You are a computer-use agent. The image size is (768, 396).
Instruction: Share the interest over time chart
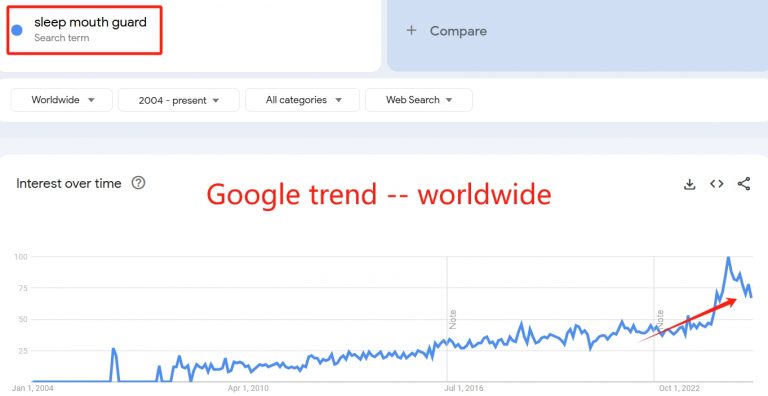(744, 184)
